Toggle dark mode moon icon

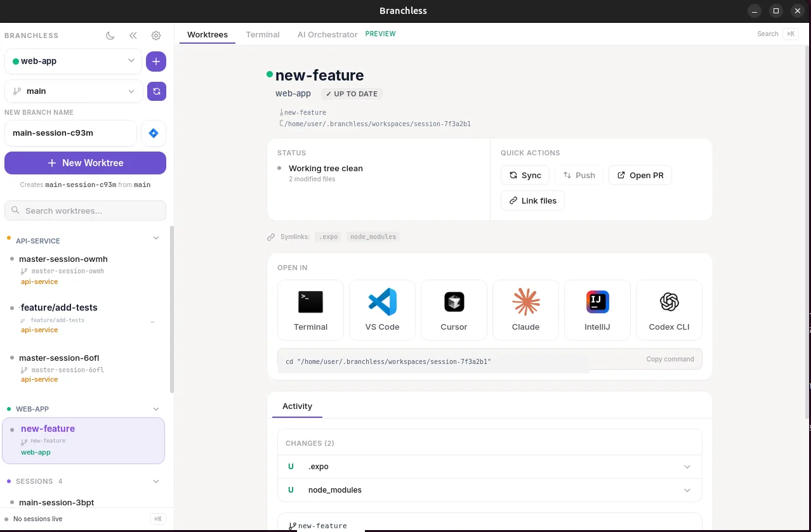coord(110,36)
